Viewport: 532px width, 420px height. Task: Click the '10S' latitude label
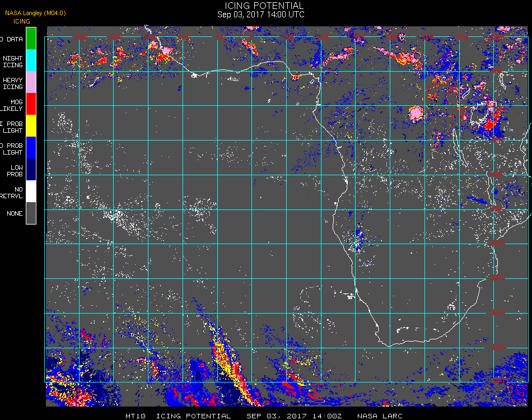[496, 174]
